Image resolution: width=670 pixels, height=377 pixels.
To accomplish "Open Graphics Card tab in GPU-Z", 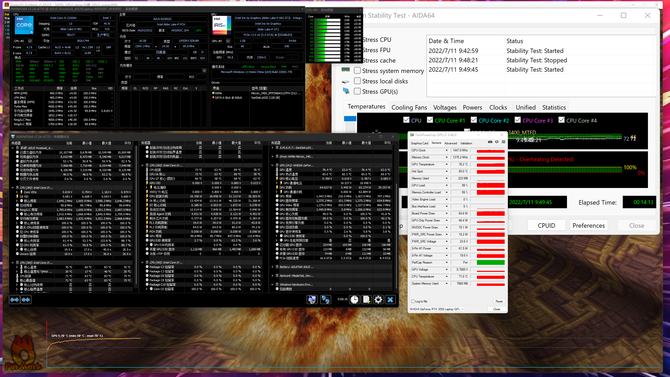I will pyautogui.click(x=420, y=143).
